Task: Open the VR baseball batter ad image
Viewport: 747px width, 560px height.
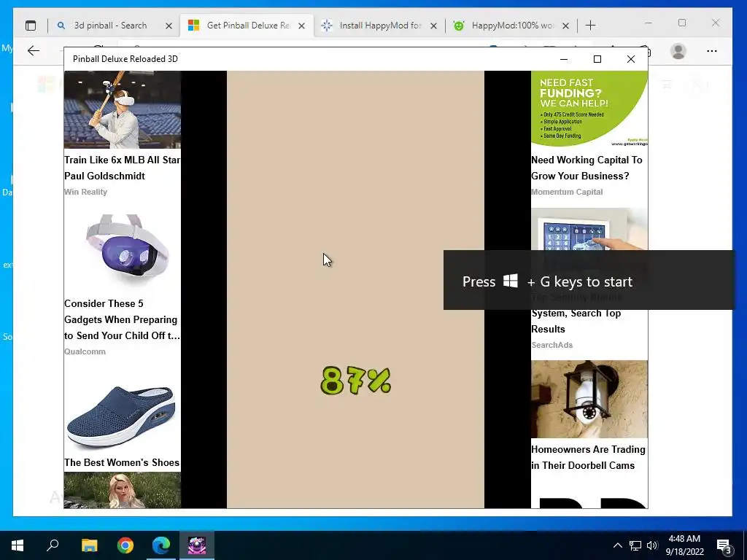Action: coord(123,109)
